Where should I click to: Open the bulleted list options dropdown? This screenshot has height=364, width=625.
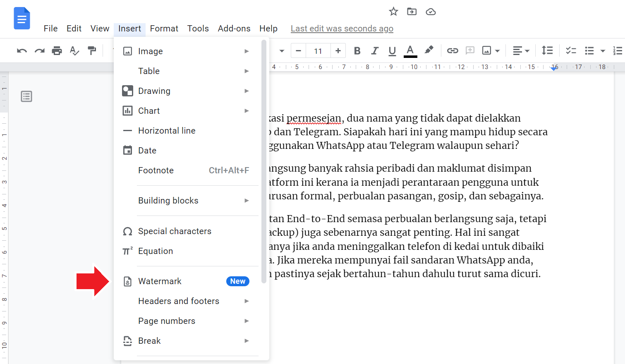click(x=603, y=51)
